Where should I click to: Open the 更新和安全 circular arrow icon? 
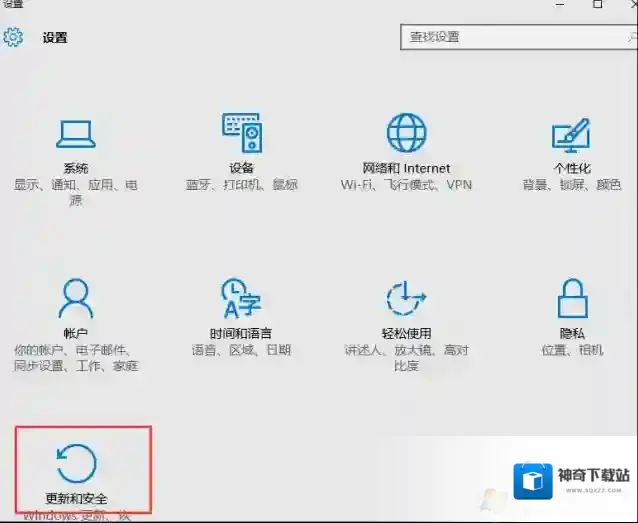click(x=76, y=463)
